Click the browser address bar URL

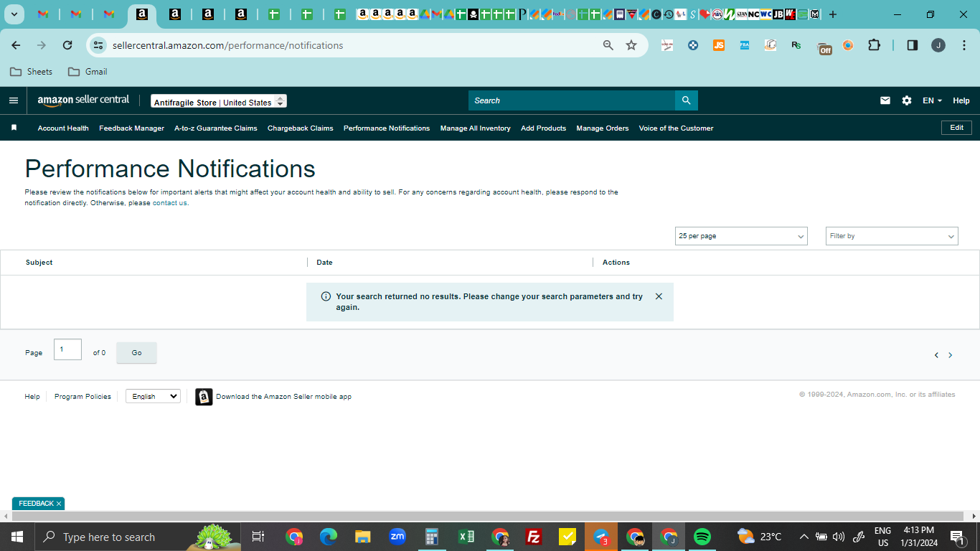pos(228,45)
